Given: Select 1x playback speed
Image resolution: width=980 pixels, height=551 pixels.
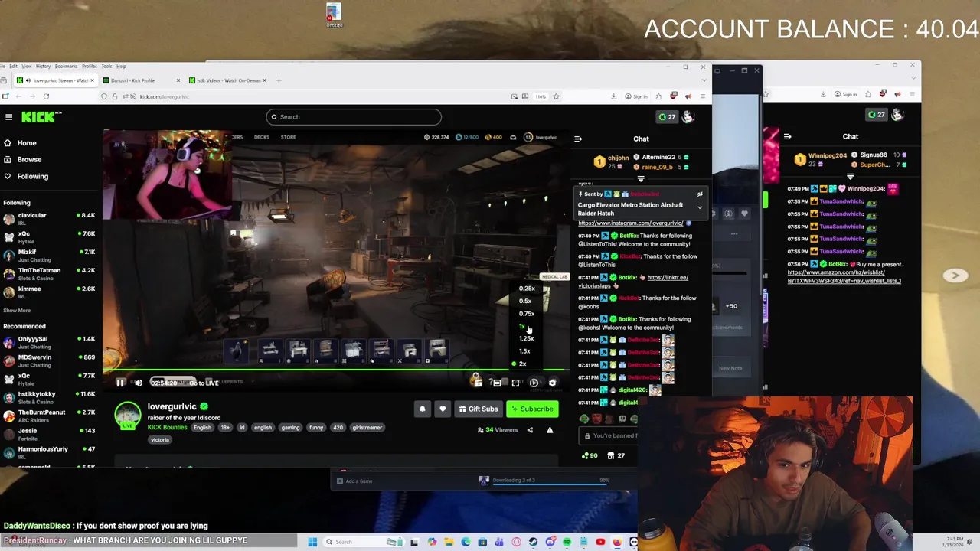Looking at the screenshot, I should click(523, 327).
